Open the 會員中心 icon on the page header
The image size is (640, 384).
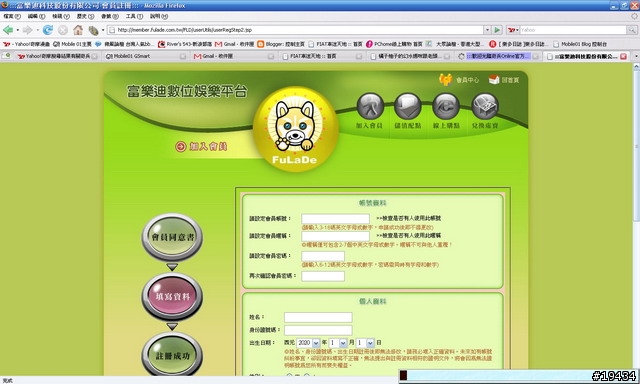(x=445, y=79)
